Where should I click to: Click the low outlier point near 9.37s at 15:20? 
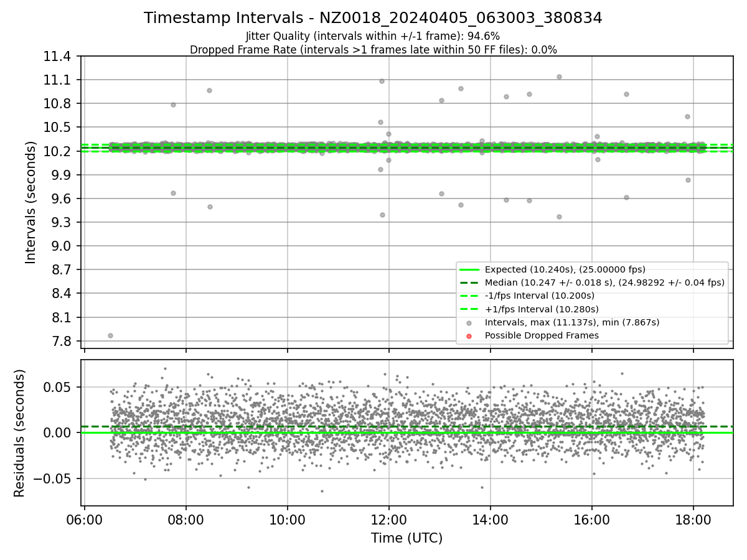click(x=559, y=217)
